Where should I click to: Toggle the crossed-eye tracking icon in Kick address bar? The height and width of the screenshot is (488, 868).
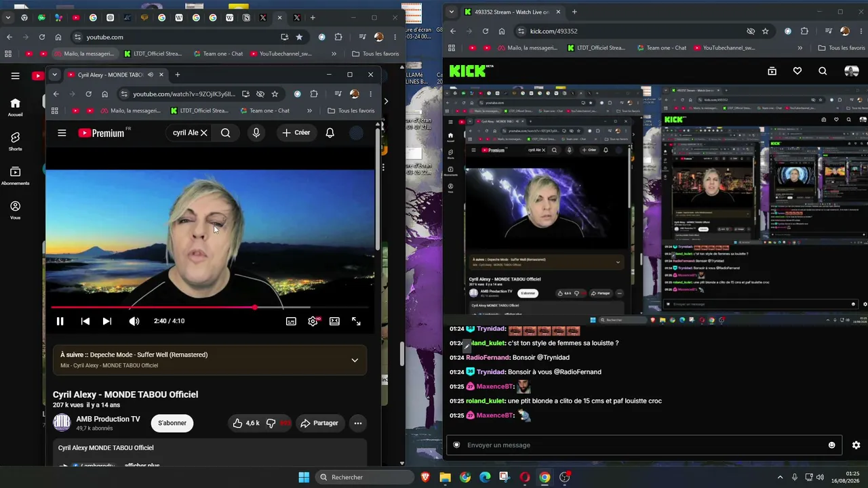[x=751, y=31]
